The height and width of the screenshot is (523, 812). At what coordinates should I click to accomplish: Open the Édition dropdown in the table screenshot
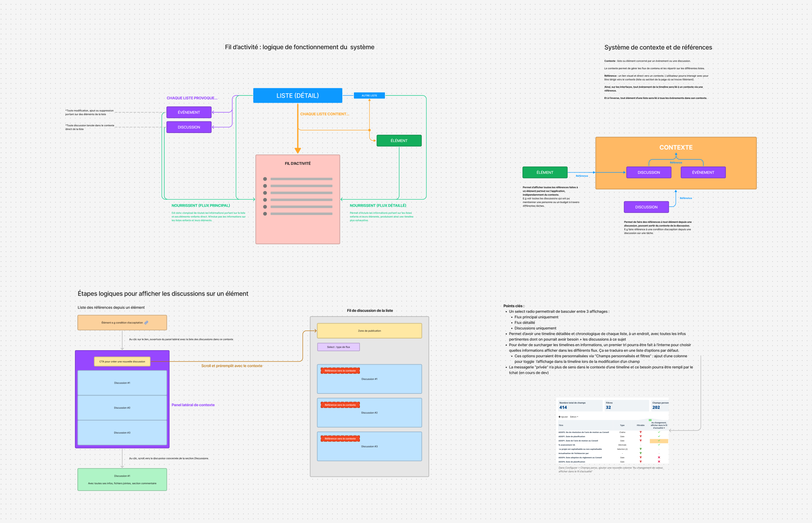pyautogui.click(x=574, y=417)
